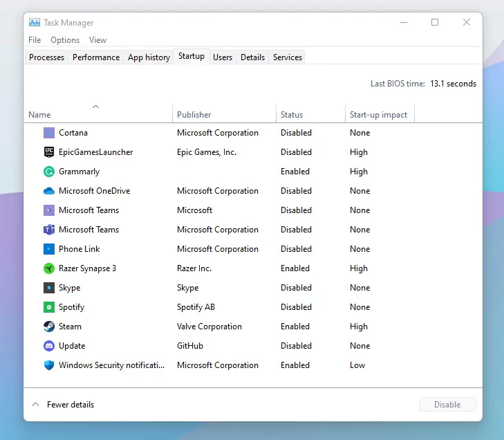Switch to the Performance tab
This screenshot has width=504, height=440.
96,57
